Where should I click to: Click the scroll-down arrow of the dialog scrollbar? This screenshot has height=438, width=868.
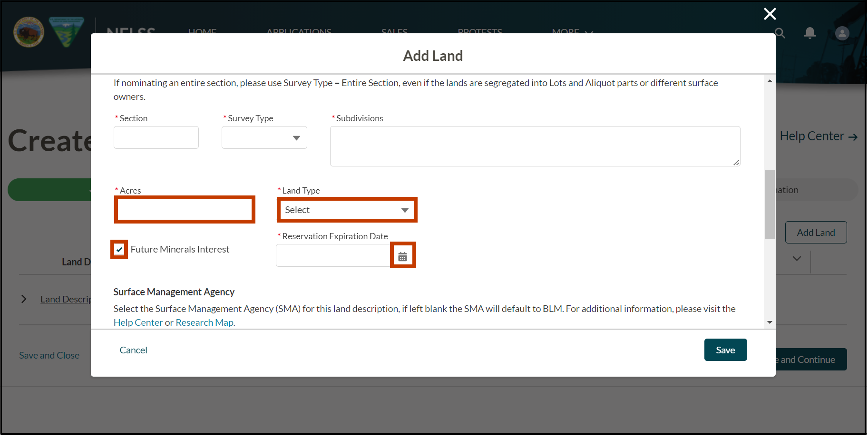[x=769, y=322]
